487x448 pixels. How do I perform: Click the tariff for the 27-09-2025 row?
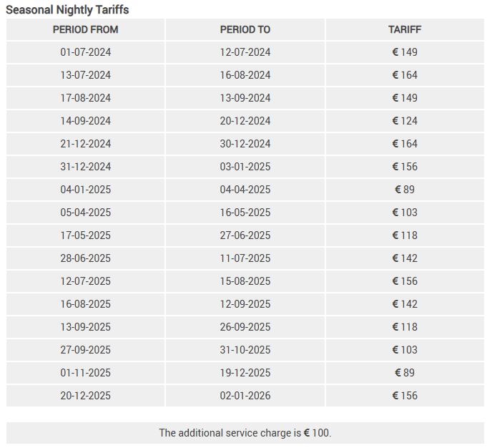405,350
